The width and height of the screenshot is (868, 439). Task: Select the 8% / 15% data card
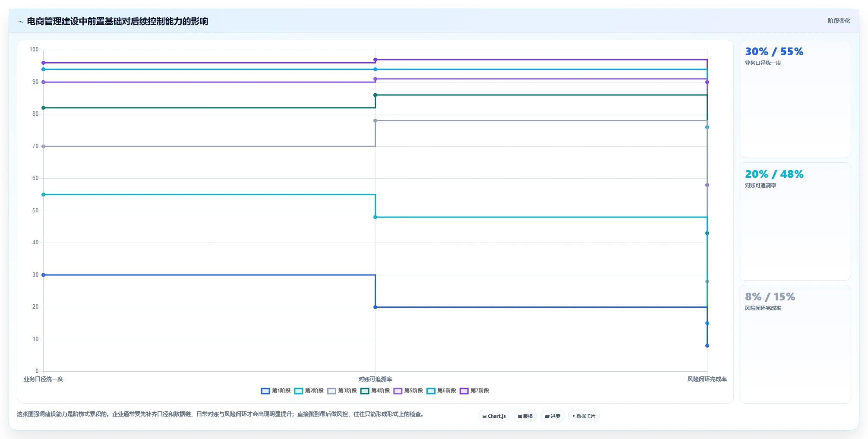[x=795, y=344]
